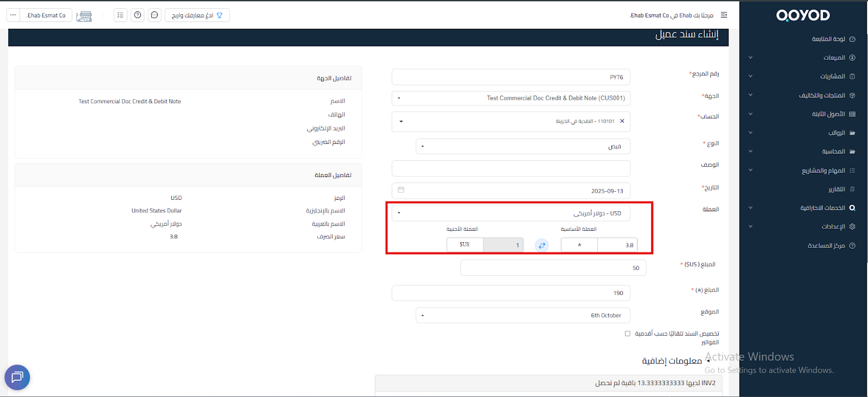Click the United States Dollar currency name text
The width and height of the screenshot is (868, 397).
coord(157,211)
